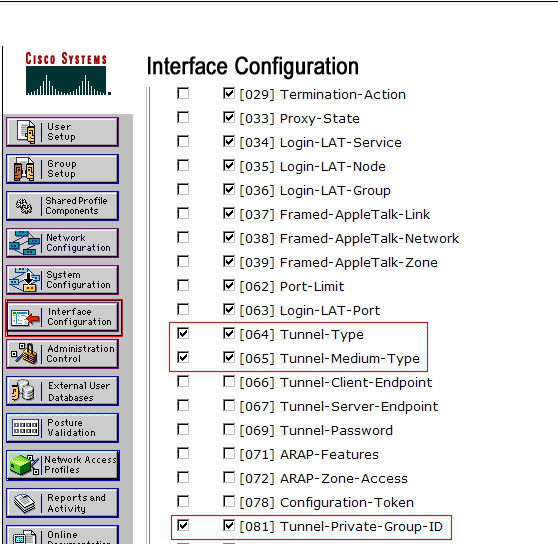Disable the Group checkbox for [062] Port-Limit

click(x=229, y=285)
